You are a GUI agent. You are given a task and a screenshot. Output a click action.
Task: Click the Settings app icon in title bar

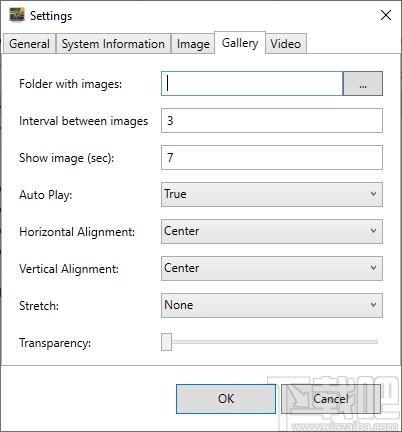click(x=17, y=15)
